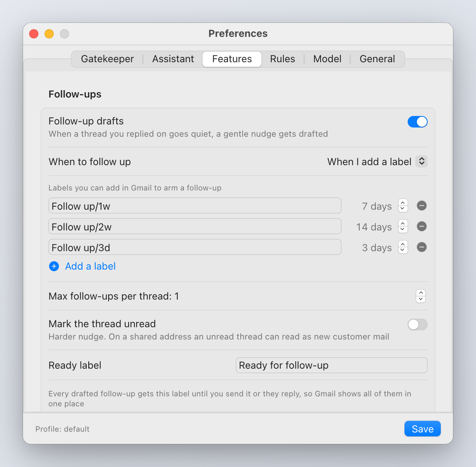Edit the Follow up/2w label field

coord(195,227)
